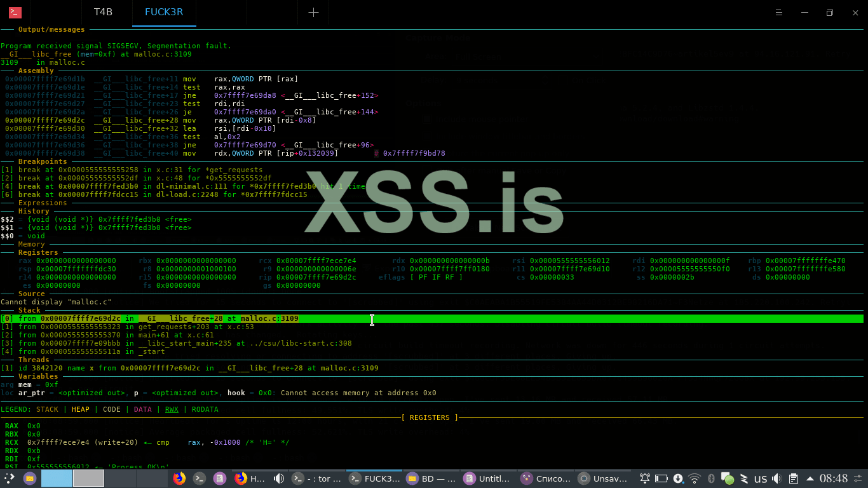Check the battery status icon
The image size is (868, 488).
(x=661, y=478)
